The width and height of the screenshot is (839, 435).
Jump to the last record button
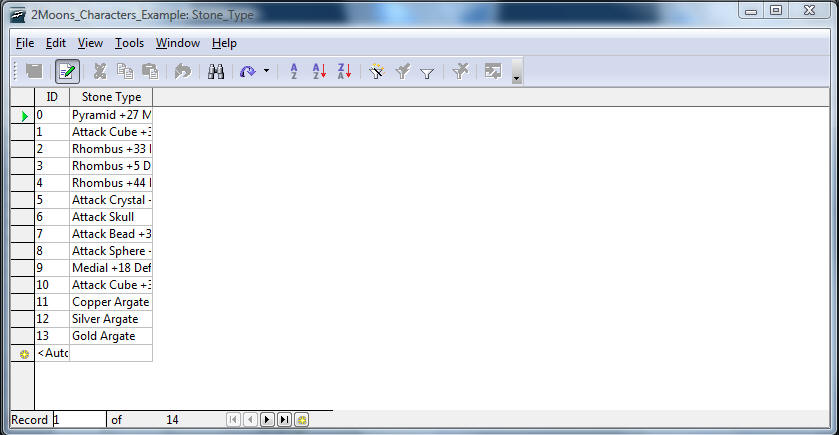(x=284, y=420)
